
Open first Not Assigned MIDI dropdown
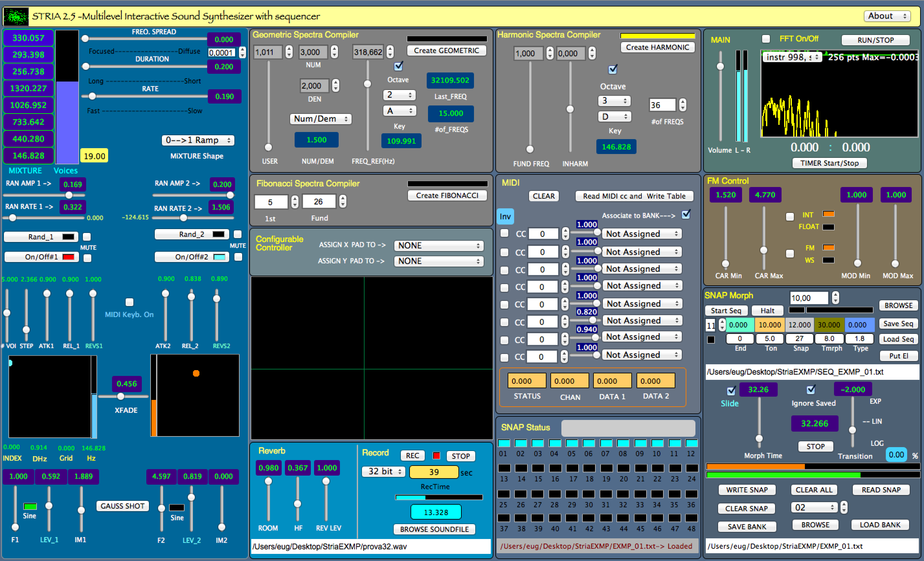point(642,234)
